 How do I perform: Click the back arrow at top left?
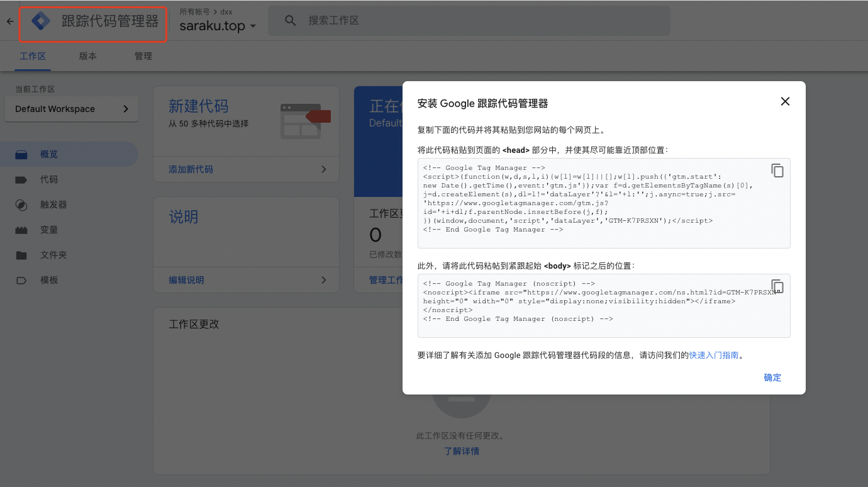pos(9,21)
